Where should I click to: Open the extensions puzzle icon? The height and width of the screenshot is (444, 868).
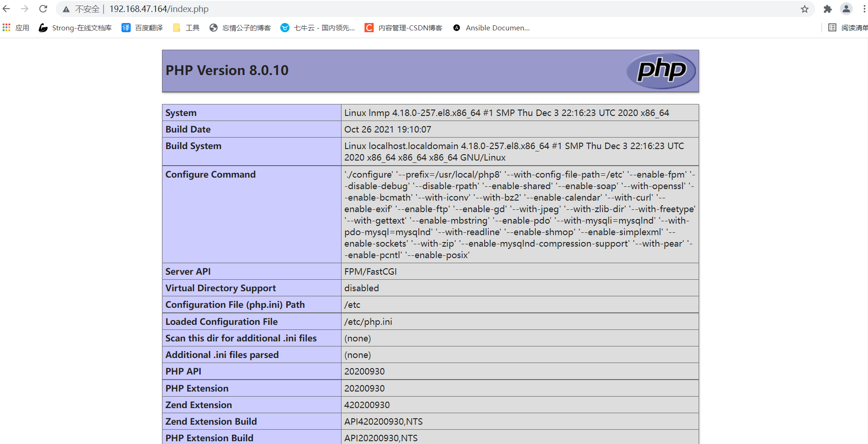click(x=827, y=9)
